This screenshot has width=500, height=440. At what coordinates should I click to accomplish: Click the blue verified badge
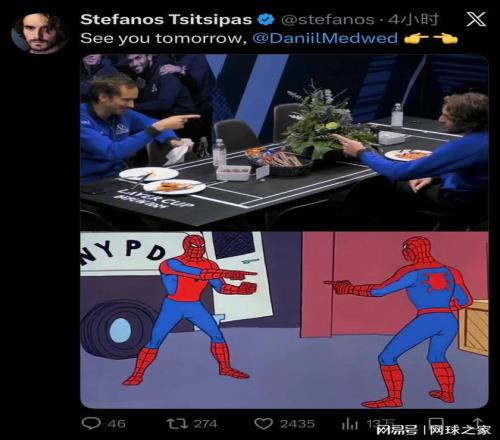click(266, 20)
